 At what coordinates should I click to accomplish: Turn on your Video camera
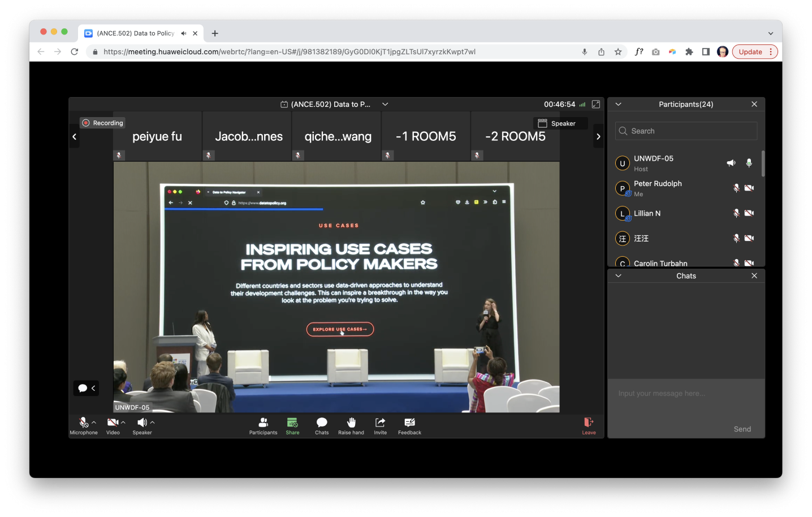pyautogui.click(x=112, y=423)
